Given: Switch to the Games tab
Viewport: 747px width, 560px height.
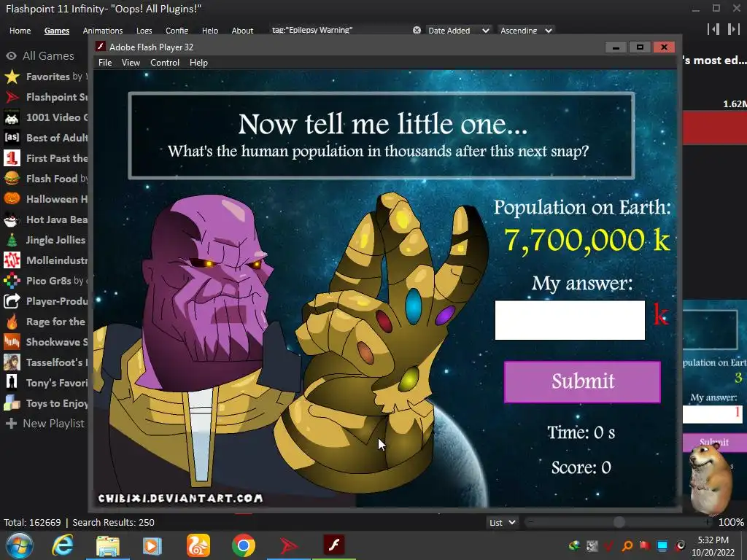Looking at the screenshot, I should point(57,31).
